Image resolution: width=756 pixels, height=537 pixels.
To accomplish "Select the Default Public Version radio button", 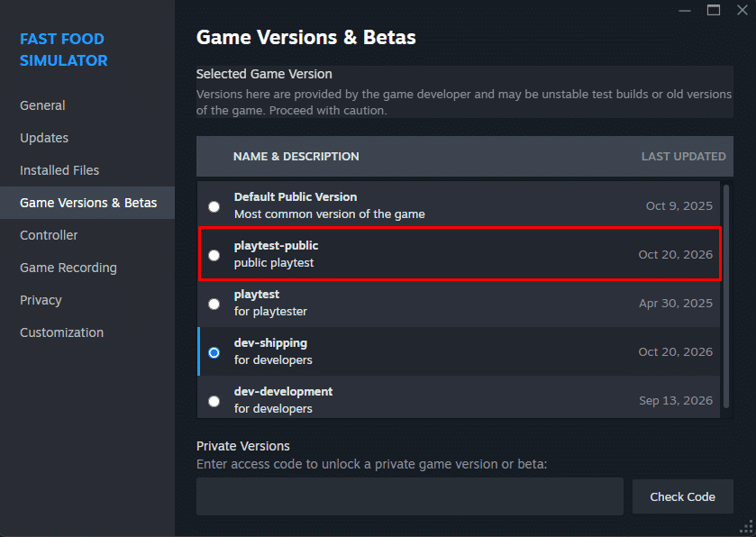I will point(214,207).
